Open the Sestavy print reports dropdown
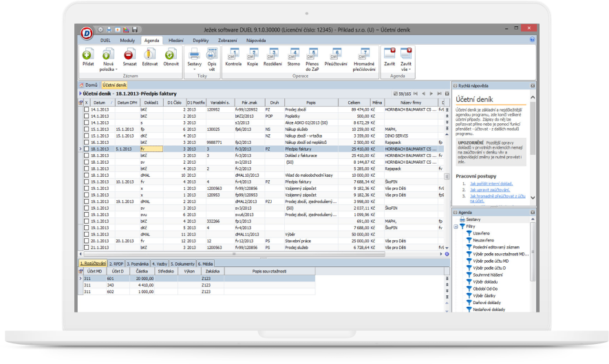Screen dimensions: 609x364 click(x=194, y=69)
